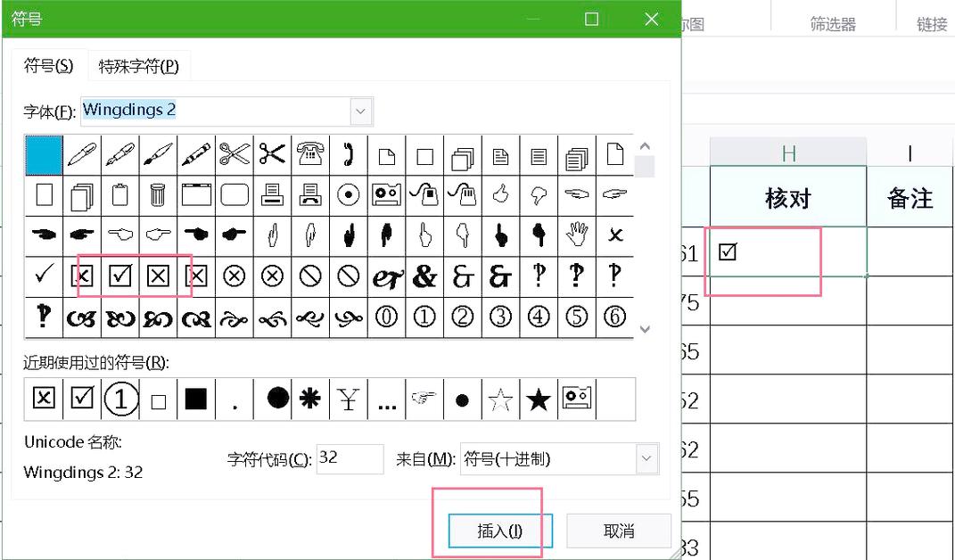Pick the pointing-hand symbol in recent symbols
Viewport: 955px width, 560px height.
coord(424,399)
